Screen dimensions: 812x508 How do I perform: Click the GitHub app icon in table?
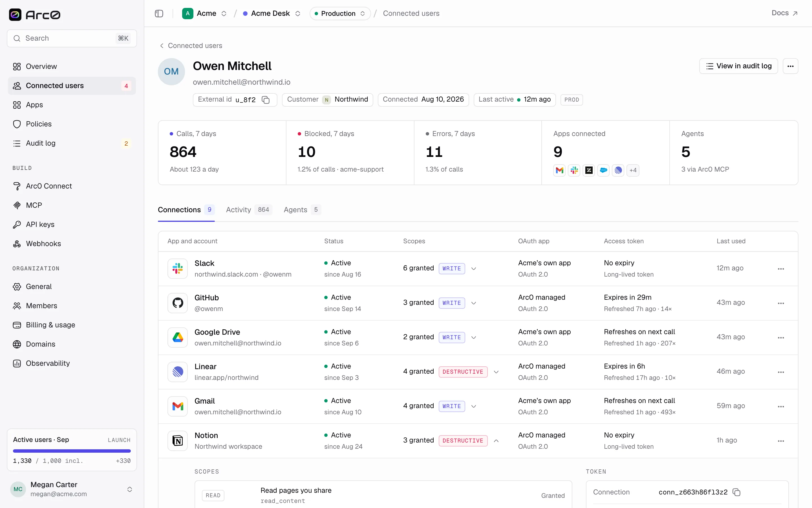tap(178, 303)
